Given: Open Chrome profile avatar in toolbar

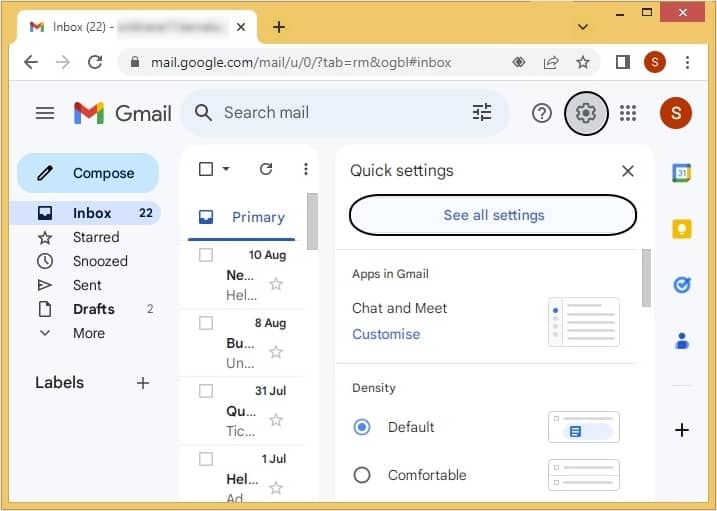Looking at the screenshot, I should click(655, 62).
